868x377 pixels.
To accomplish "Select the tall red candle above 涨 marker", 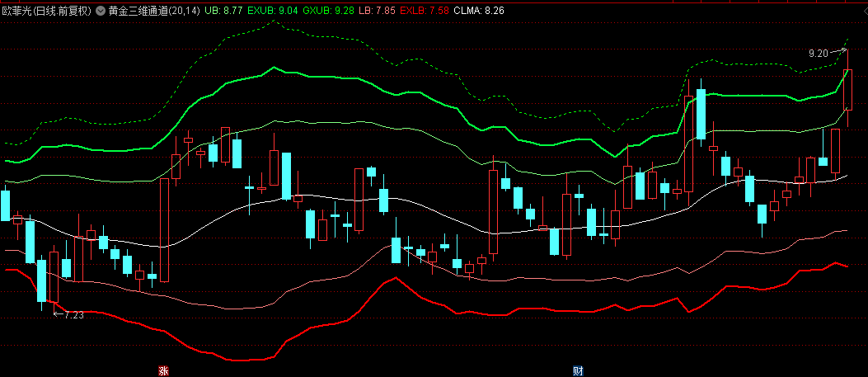I will point(164,229).
